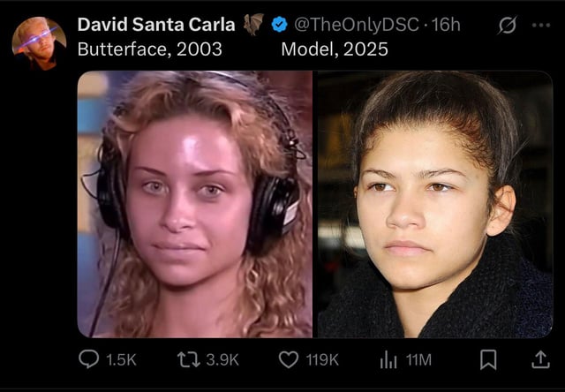This screenshot has width=565, height=392.
Task: Open the Grok slashed-circle icon
Action: click(x=508, y=26)
